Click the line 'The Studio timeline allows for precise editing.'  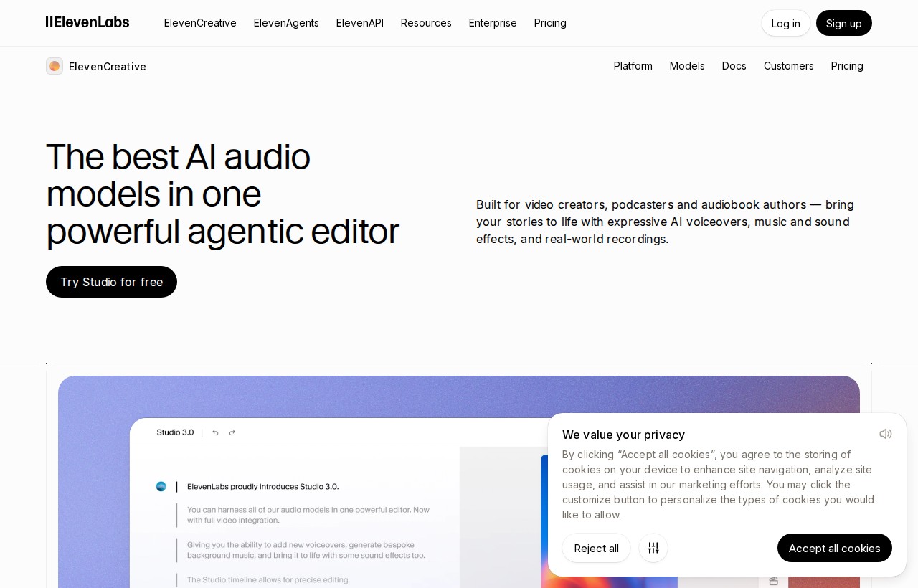(x=268, y=579)
